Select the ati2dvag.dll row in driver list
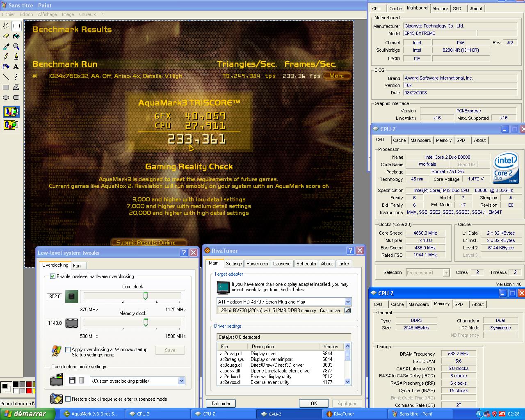The width and height of the screenshot is (525, 420). click(x=280, y=354)
